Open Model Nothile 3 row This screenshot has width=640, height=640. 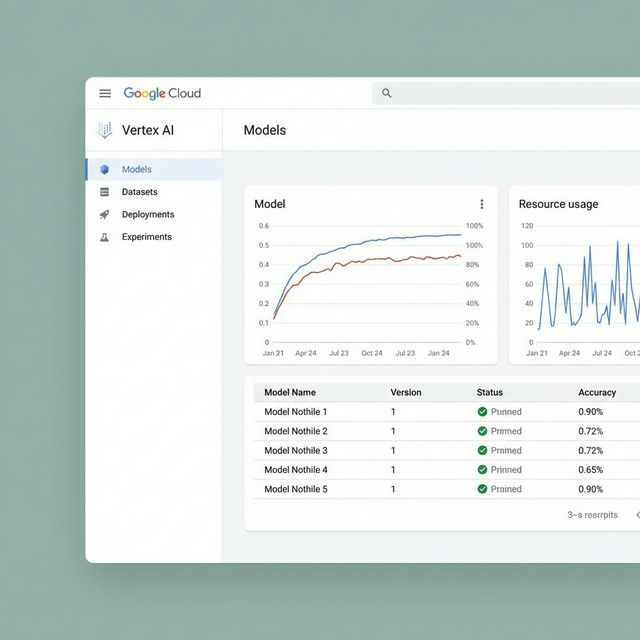coord(447,451)
